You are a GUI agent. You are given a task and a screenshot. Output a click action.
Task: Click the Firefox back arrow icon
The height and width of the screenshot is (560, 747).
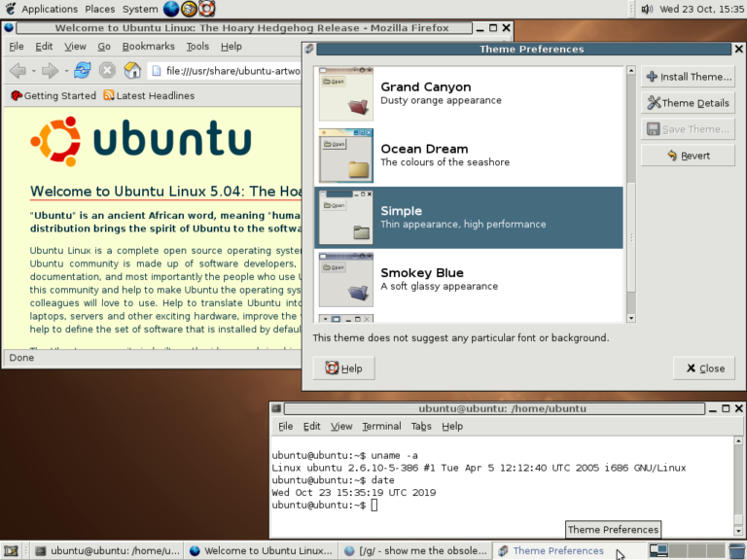pos(18,71)
